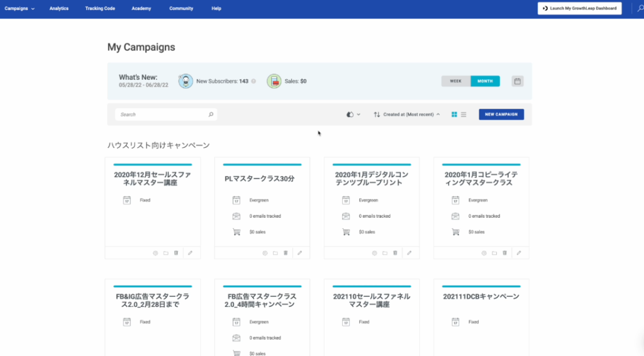Go to Analytics

pyautogui.click(x=58, y=8)
